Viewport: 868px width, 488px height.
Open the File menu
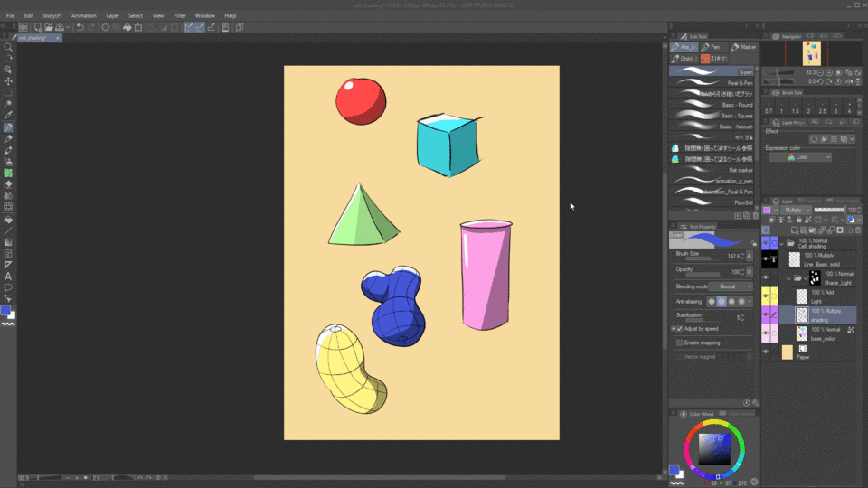(10, 15)
